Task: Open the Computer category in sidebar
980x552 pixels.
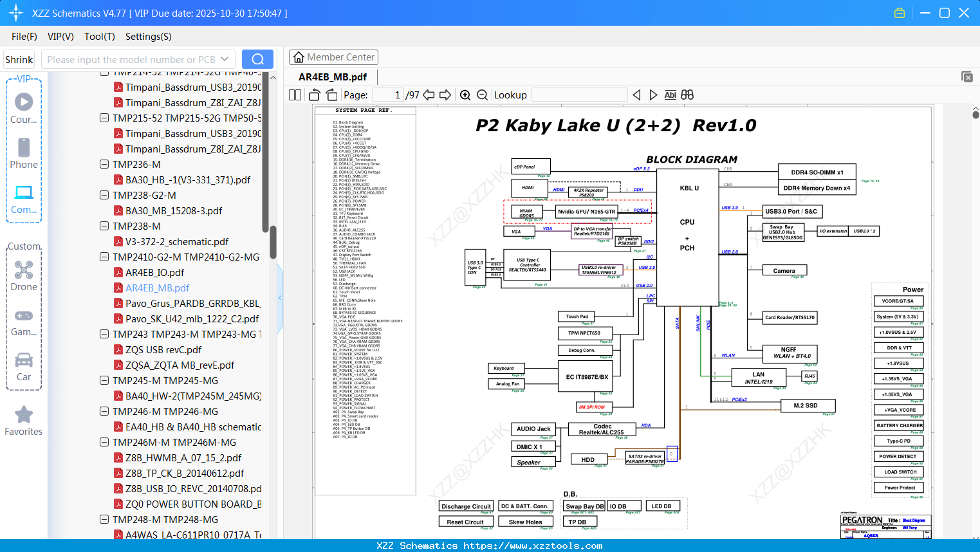Action: click(x=24, y=199)
